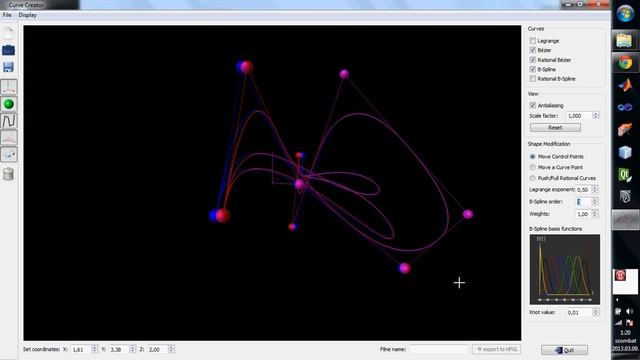Click the network signal tray icon
Viewport: 640px width, 360px height.
pos(618,322)
